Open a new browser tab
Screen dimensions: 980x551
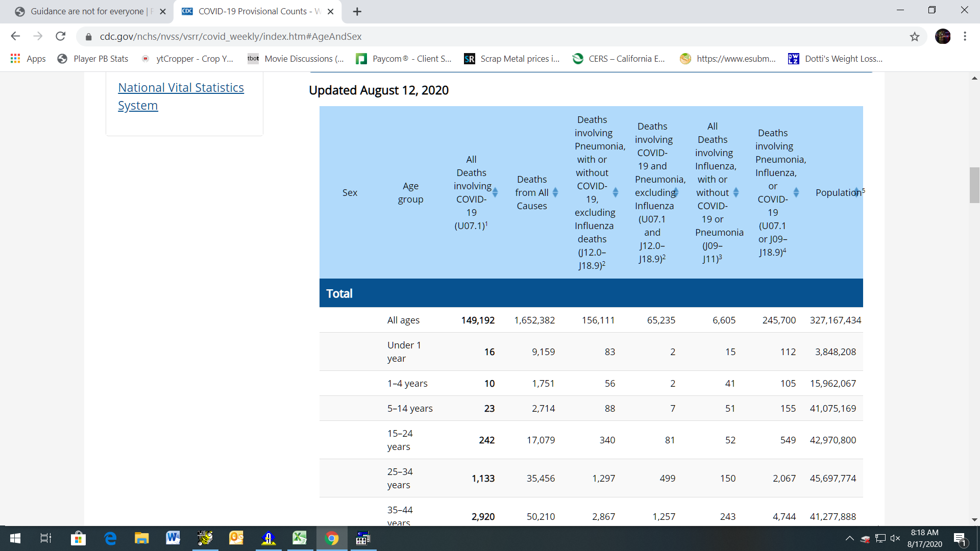click(357, 11)
